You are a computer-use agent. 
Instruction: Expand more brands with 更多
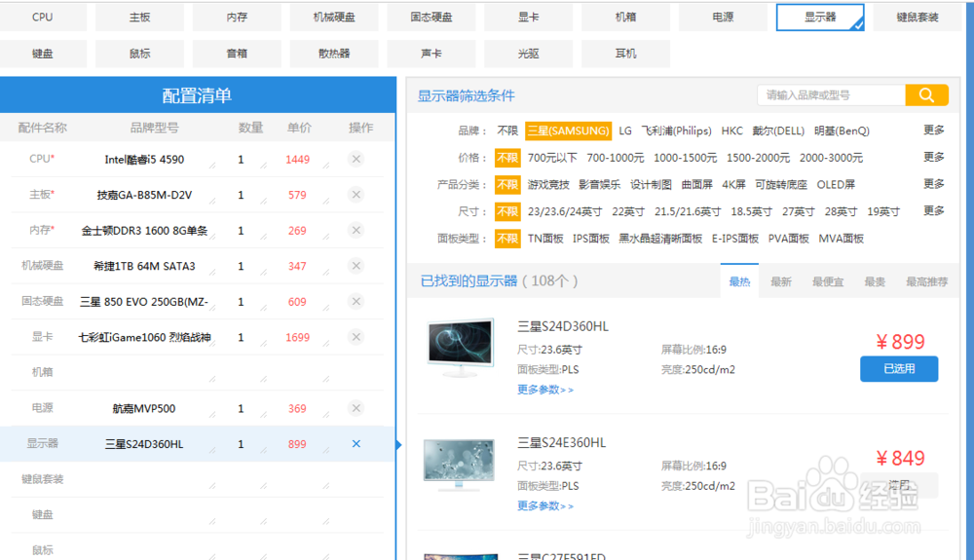(934, 130)
